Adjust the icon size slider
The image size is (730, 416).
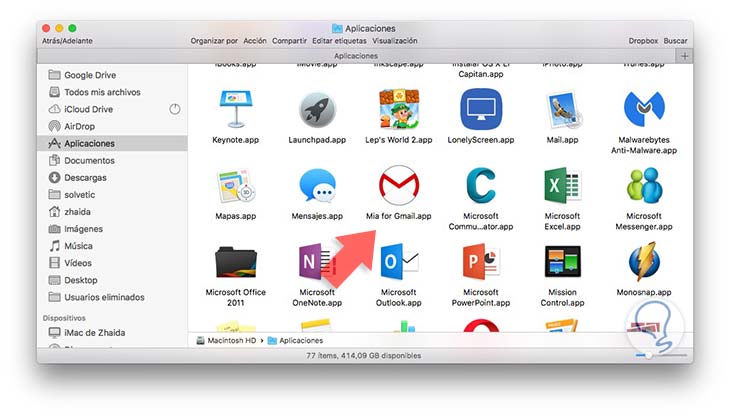661,355
